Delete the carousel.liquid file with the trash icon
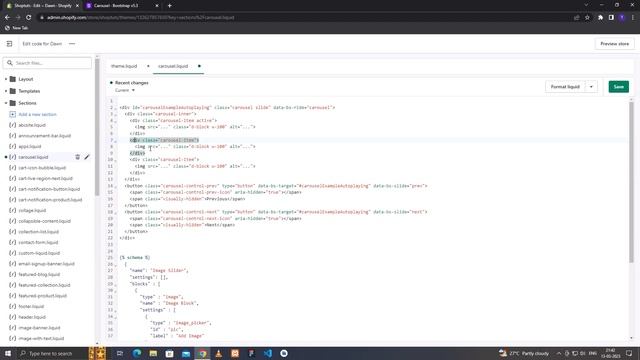Image resolution: width=640 pixels, height=360 pixels. (78, 157)
